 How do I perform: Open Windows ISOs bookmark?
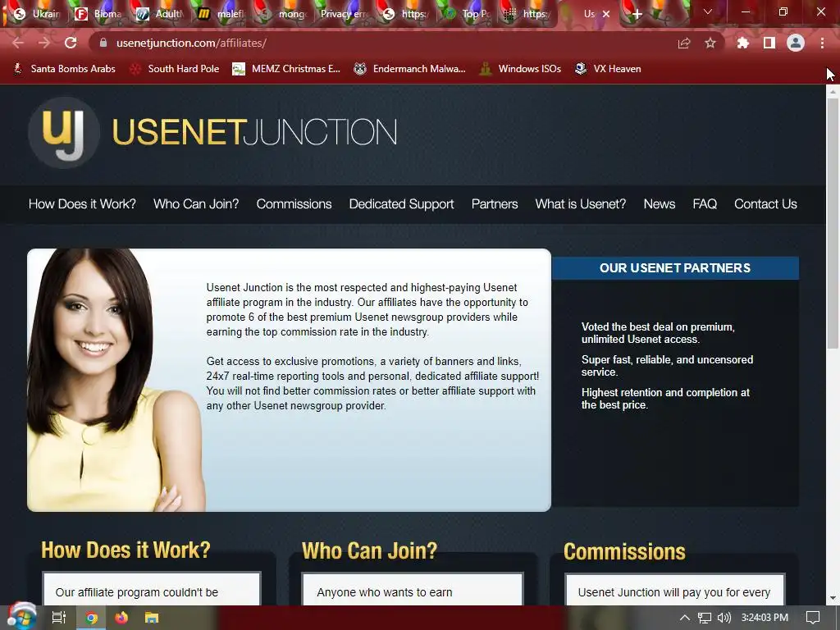click(x=521, y=69)
